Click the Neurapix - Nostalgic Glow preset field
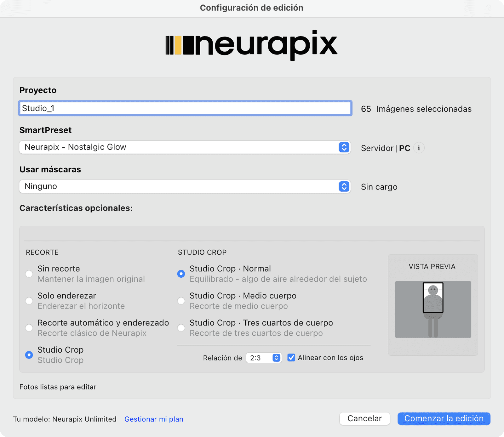Viewport: 504px width, 437px height. coord(185,147)
